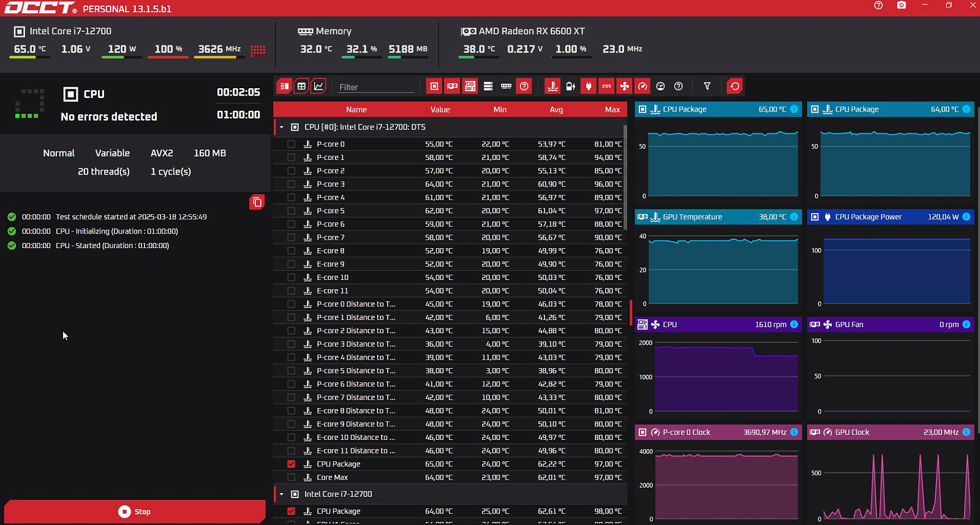Show info for GPU Clock graph
Viewport: 980px width, 525px height.
967,432
